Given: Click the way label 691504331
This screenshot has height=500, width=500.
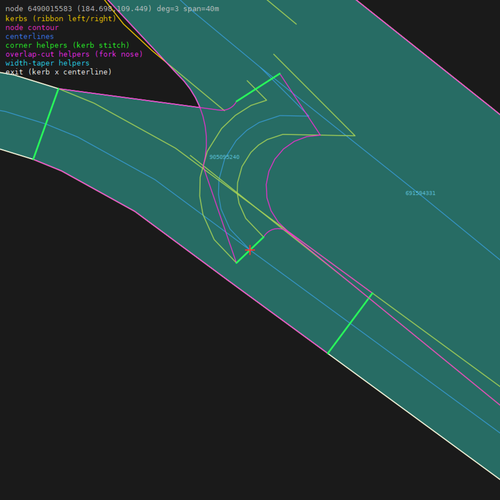Looking at the screenshot, I should tap(420, 193).
